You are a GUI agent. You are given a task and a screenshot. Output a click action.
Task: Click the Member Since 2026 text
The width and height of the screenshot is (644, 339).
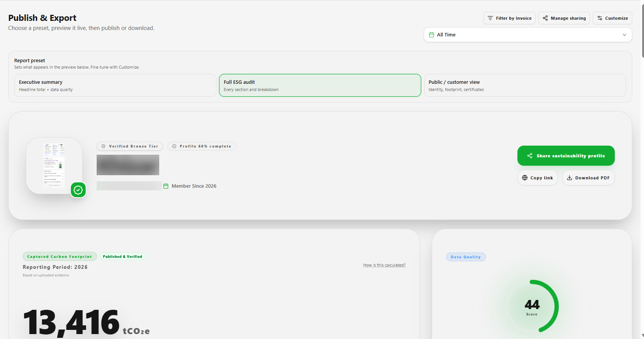tap(194, 186)
